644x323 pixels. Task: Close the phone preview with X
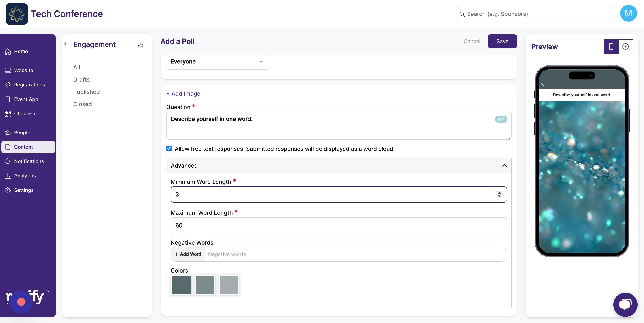[543, 85]
